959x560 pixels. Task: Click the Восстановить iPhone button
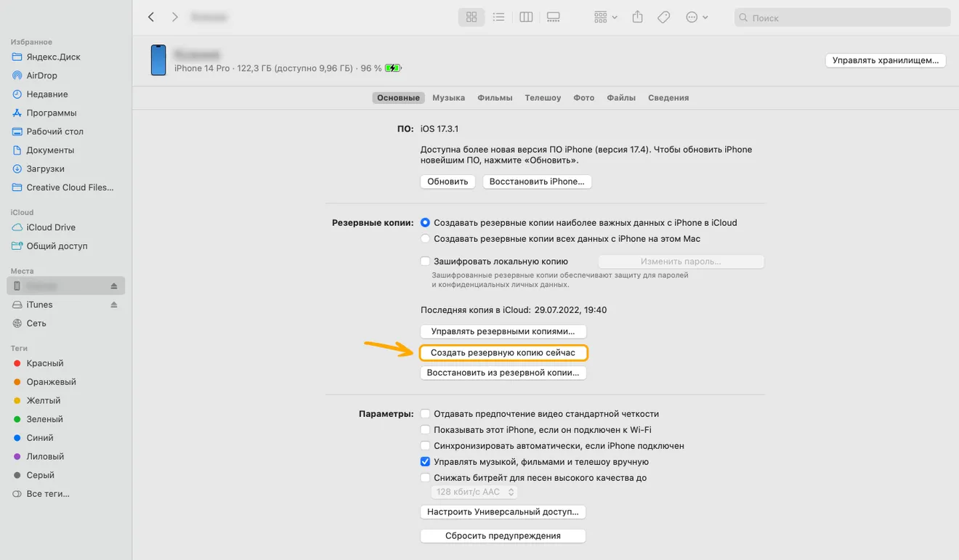[x=537, y=182]
